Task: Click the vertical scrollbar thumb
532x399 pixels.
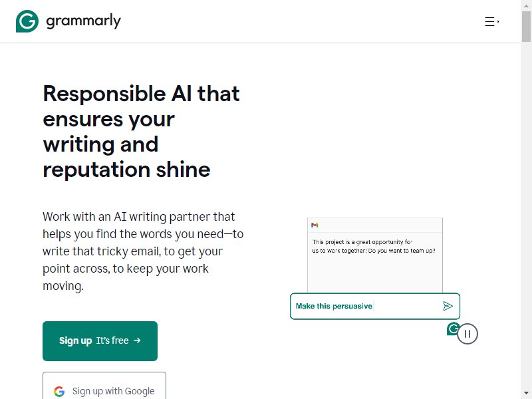Action: 526,27
